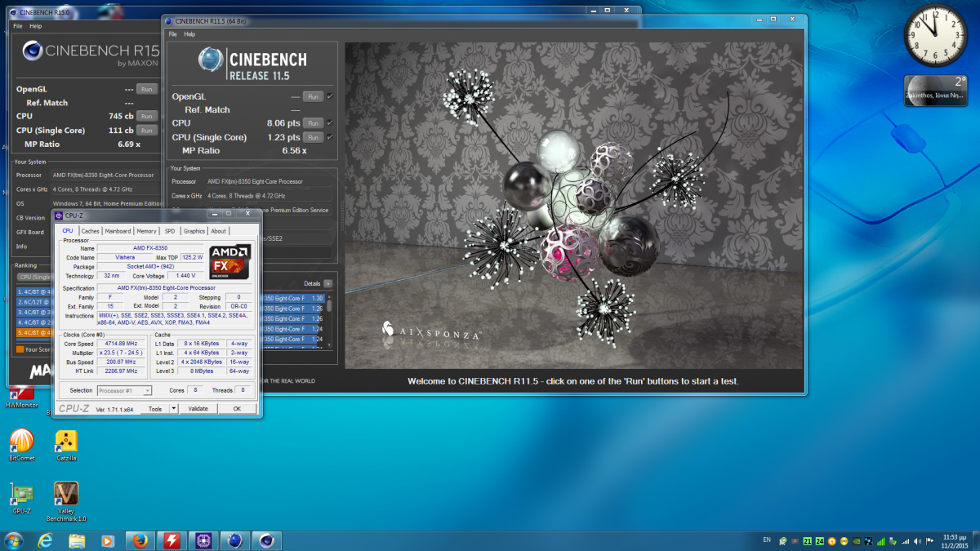Screen dimensions: 980x551
Task: Click the temperature 21 tray indicator
Action: coord(808,540)
